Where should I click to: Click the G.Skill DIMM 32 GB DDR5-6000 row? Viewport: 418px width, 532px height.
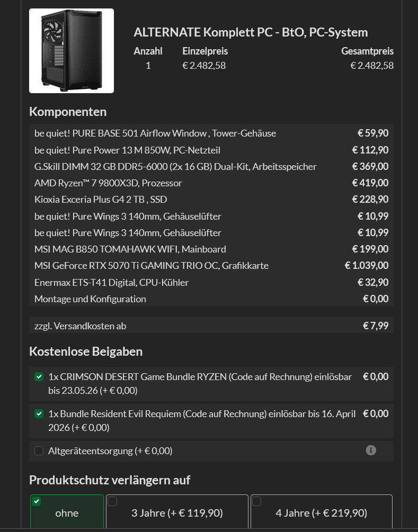(x=175, y=167)
